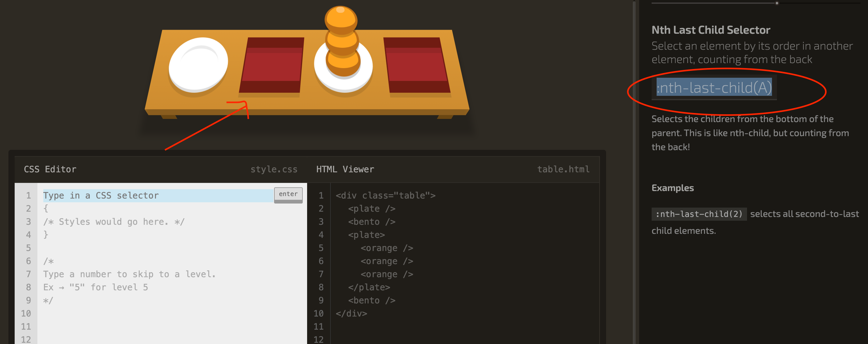Click 'Type a number to skip to a level.'
Viewport: 868px width, 344px height.
point(129,274)
